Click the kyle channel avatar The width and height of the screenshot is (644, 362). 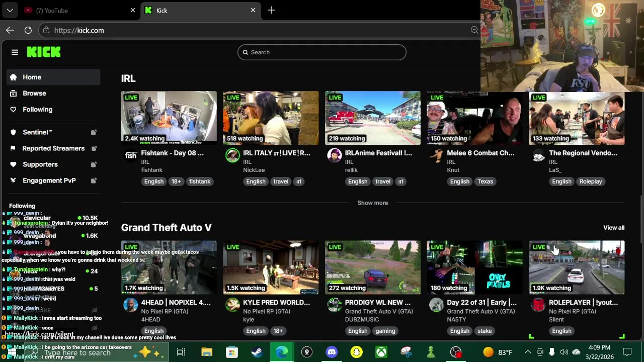pyautogui.click(x=232, y=305)
